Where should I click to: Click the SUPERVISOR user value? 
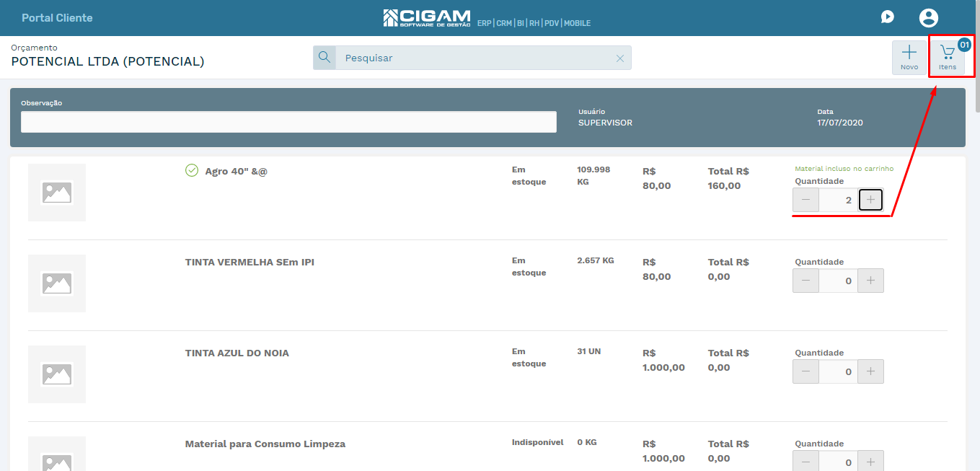[605, 123]
